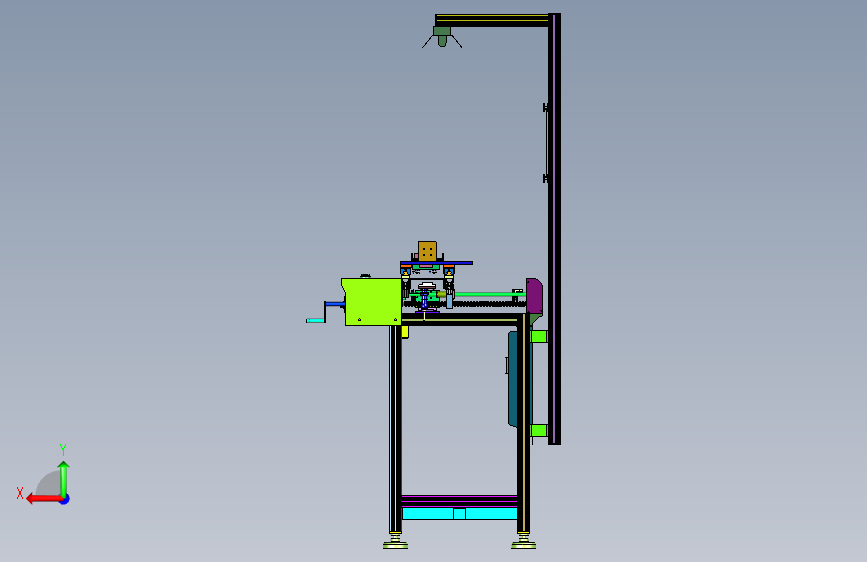Select the lower green mounting bracket
867x562 pixels.
pyautogui.click(x=539, y=430)
